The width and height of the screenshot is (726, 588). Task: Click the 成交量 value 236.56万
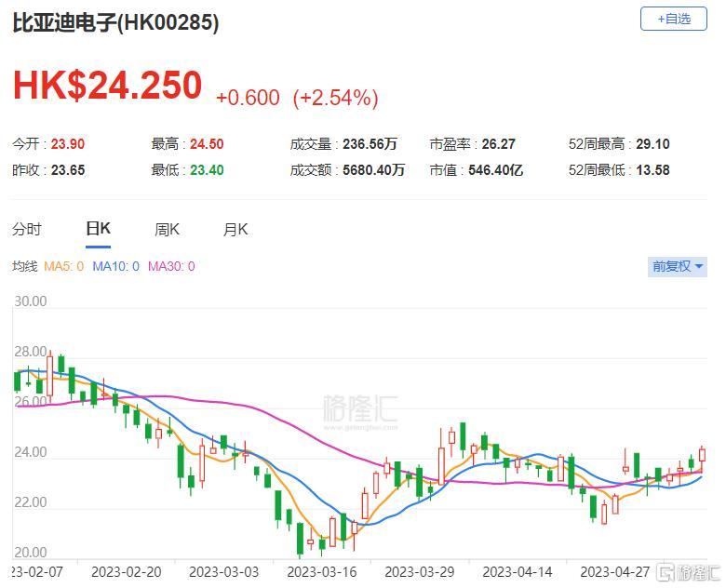[370, 144]
